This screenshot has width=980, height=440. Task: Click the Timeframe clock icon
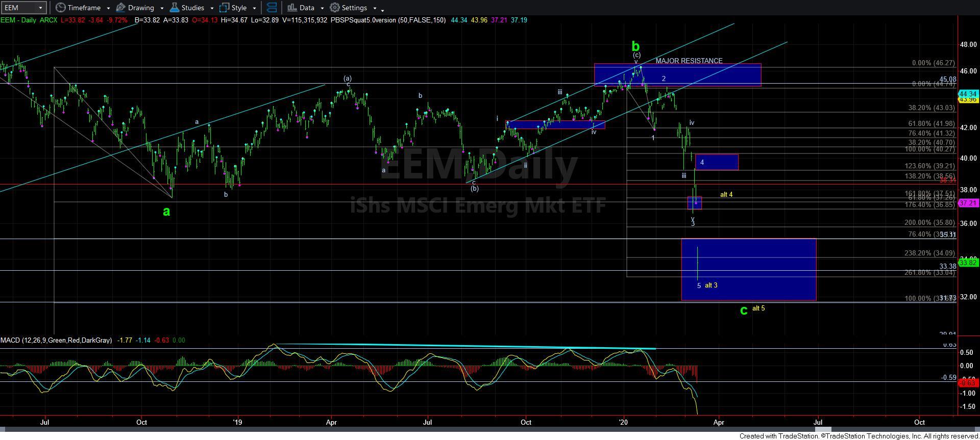pyautogui.click(x=60, y=8)
